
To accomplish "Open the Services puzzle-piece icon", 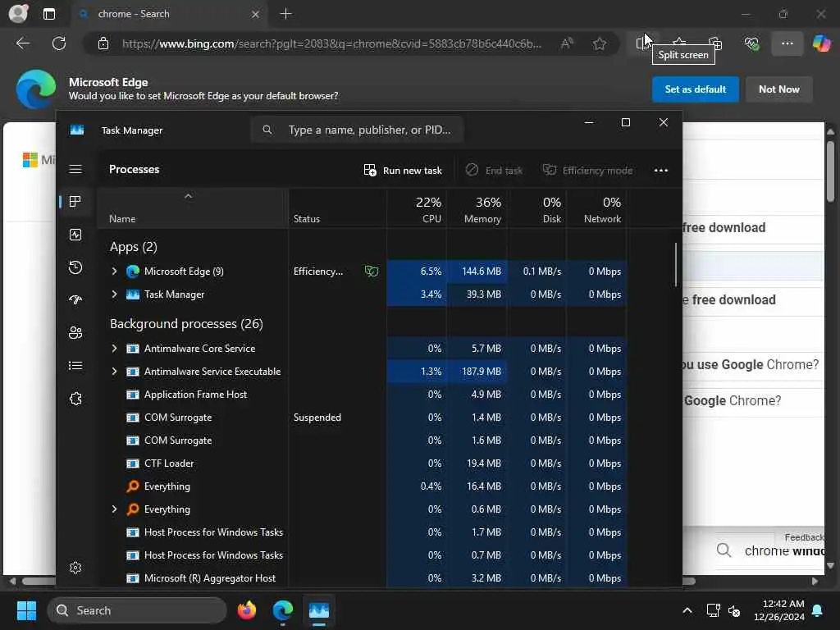I will coord(75,399).
